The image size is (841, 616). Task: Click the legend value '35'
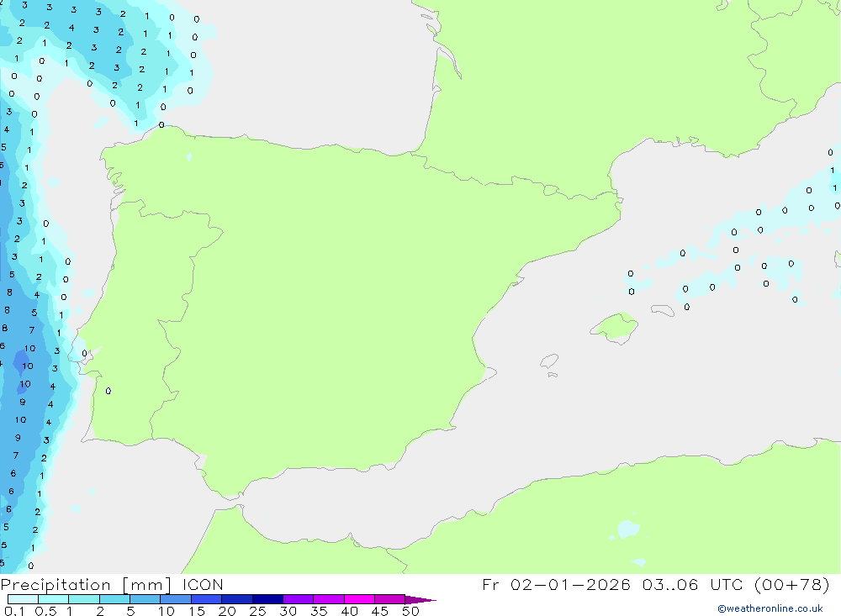[x=319, y=611]
